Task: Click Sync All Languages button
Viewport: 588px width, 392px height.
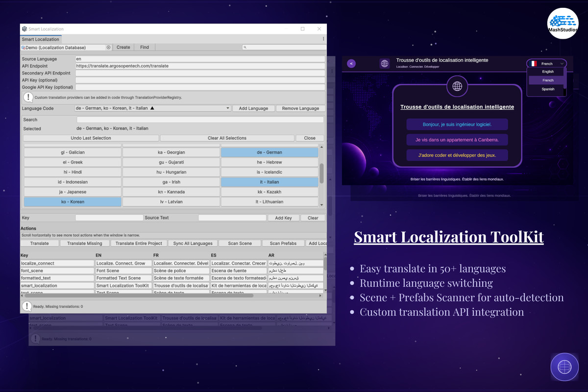Action: pos(193,244)
